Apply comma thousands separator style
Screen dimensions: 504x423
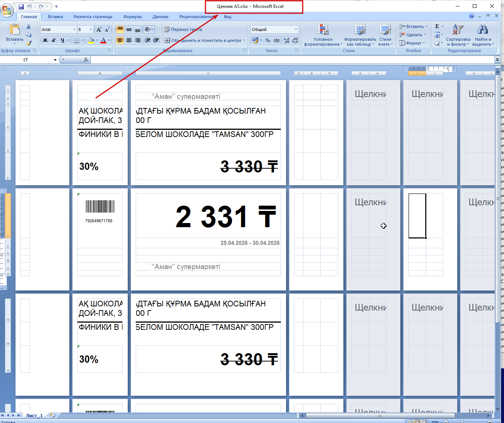tap(277, 40)
